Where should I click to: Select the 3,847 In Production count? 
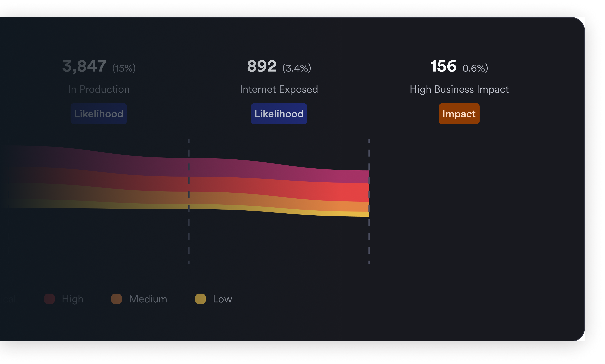tap(84, 66)
